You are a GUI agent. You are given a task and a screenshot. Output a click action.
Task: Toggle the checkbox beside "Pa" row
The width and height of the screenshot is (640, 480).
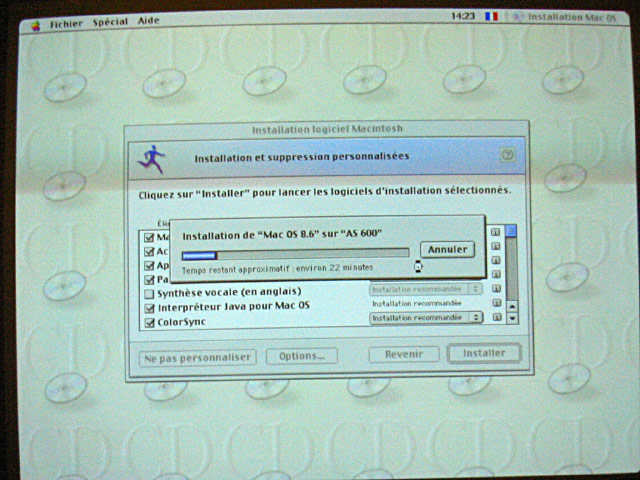(149, 280)
